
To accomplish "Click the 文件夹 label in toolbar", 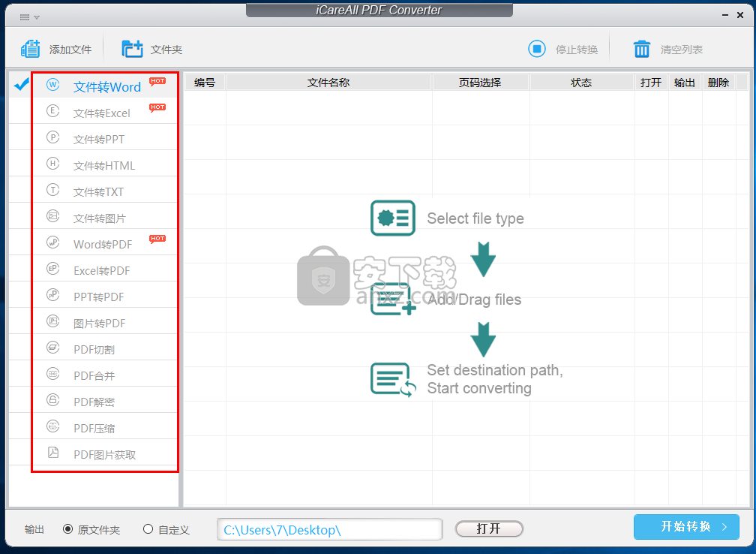I will pyautogui.click(x=166, y=50).
